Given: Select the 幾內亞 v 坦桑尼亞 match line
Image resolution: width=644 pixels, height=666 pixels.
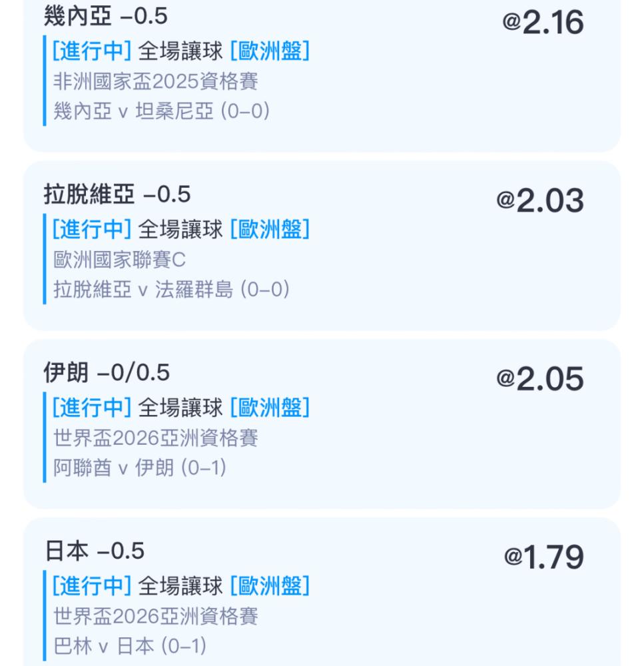Looking at the screenshot, I should (161, 111).
